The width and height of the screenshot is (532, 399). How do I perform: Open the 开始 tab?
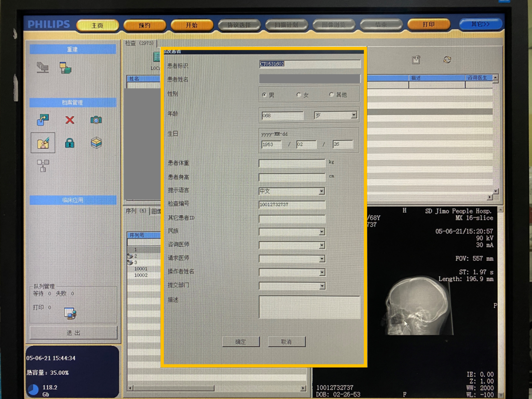pyautogui.click(x=192, y=25)
